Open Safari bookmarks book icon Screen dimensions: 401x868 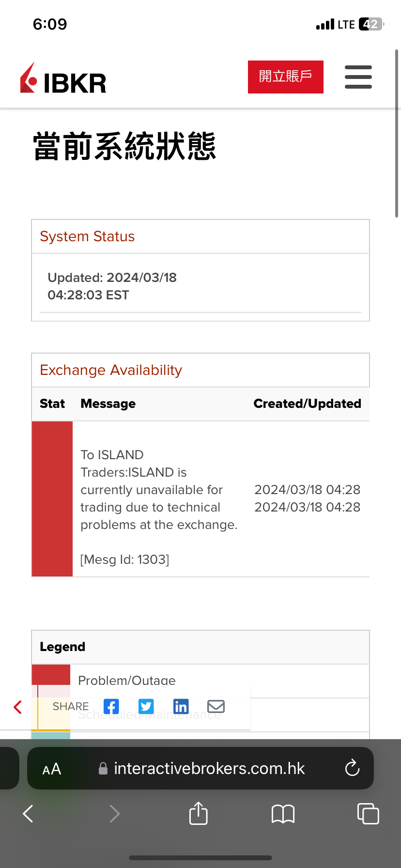[x=283, y=814]
